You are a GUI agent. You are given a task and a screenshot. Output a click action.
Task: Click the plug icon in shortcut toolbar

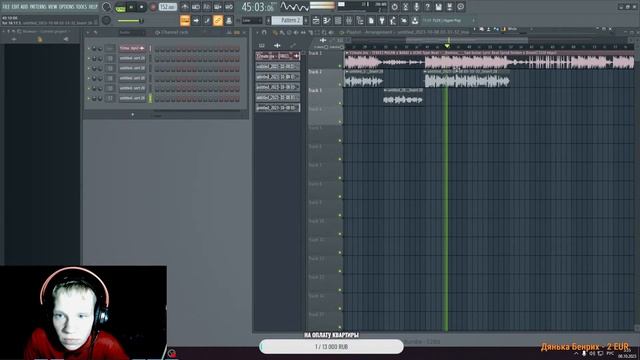click(x=382, y=20)
